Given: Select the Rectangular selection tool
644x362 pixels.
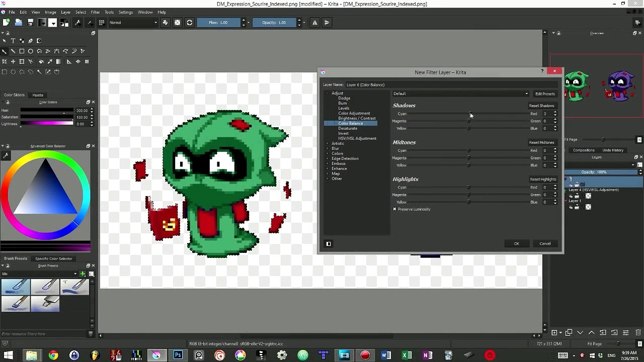Looking at the screenshot, I should (x=5, y=72).
